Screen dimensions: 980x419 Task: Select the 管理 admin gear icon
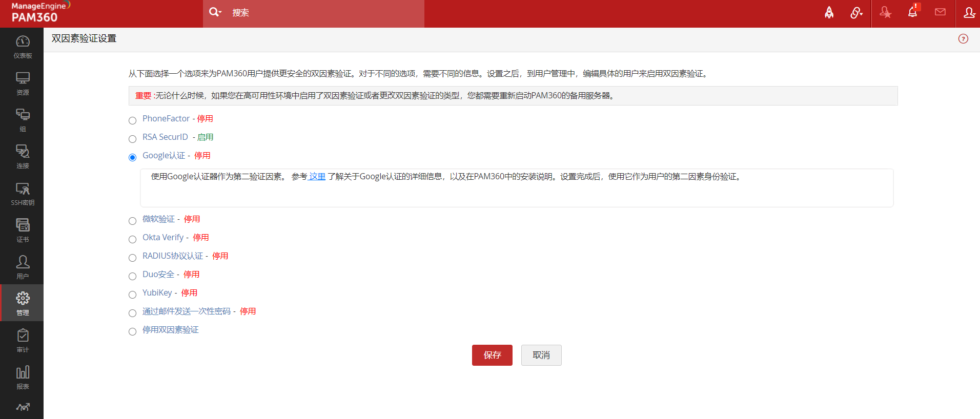[x=23, y=303]
